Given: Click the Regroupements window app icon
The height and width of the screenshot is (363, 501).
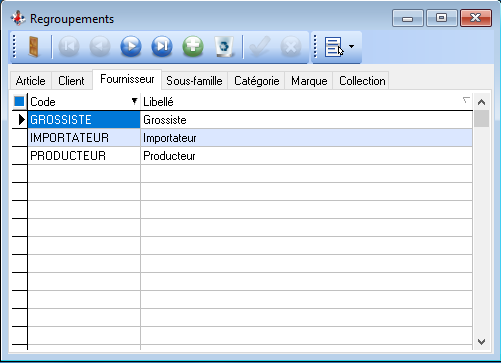Looking at the screenshot, I should pyautogui.click(x=18, y=18).
